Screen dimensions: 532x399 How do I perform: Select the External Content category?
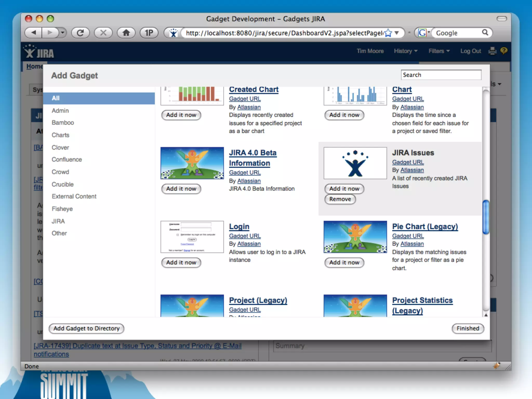point(74,196)
